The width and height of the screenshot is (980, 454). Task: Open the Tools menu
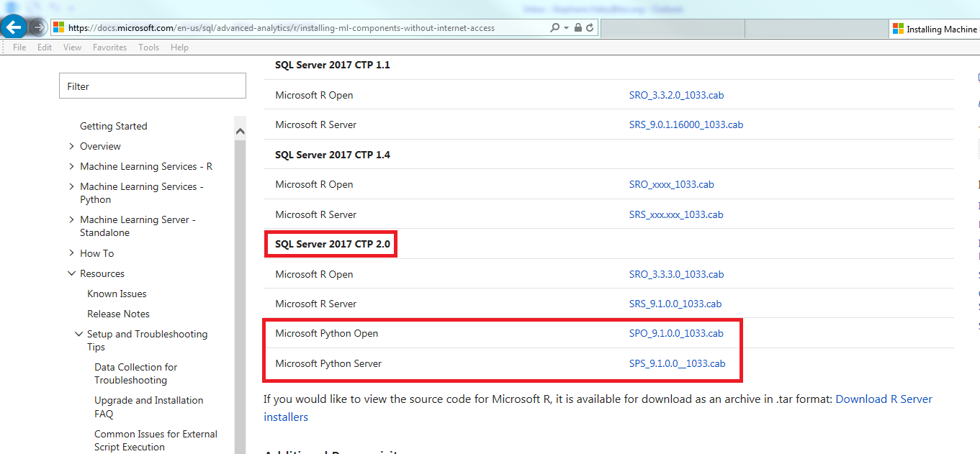[x=148, y=47]
